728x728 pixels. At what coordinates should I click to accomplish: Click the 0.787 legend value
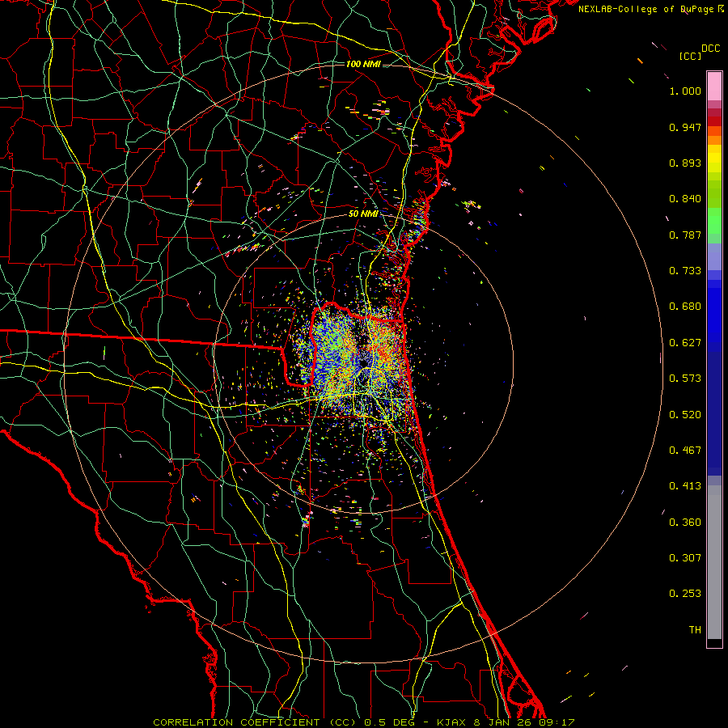685,235
